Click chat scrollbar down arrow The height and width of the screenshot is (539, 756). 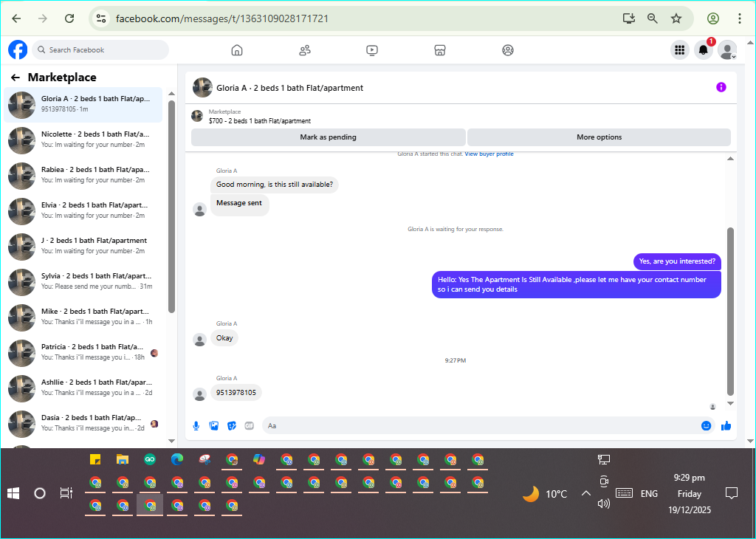[730, 404]
